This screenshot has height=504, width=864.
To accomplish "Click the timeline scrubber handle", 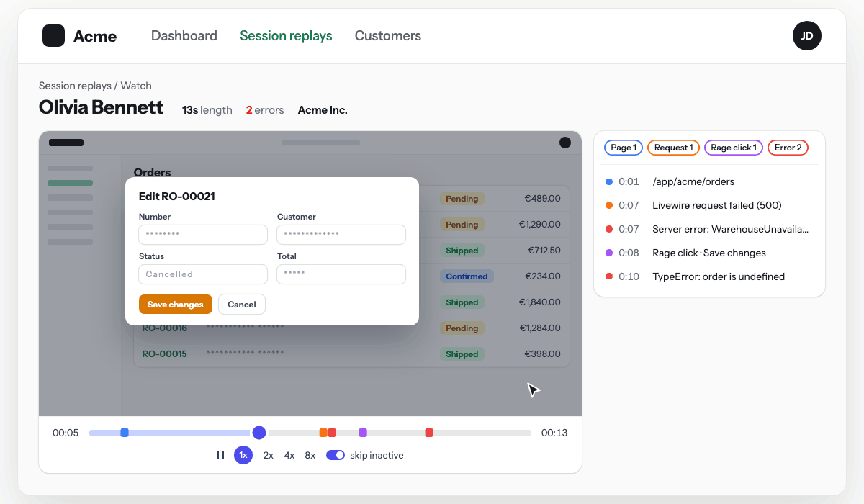I will coord(259,433).
